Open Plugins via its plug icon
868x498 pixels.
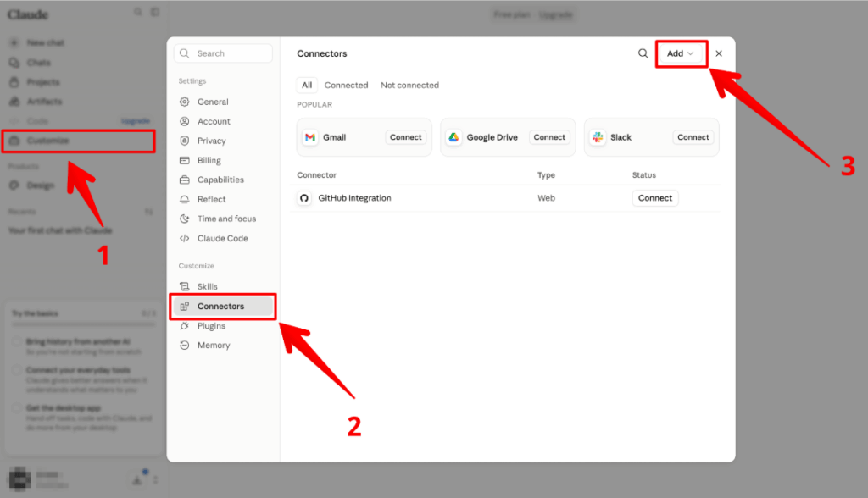[x=184, y=326]
